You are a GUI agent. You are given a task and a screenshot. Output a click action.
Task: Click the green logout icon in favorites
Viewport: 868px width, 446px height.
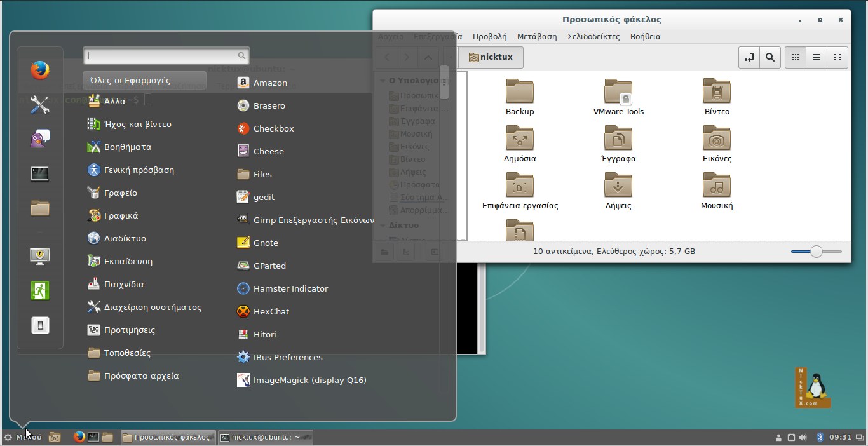(40, 290)
